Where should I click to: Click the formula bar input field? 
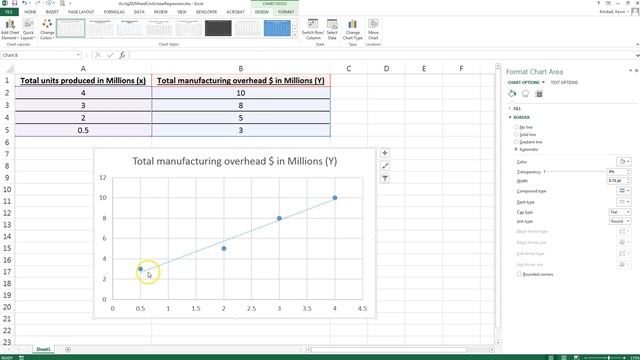click(x=382, y=55)
